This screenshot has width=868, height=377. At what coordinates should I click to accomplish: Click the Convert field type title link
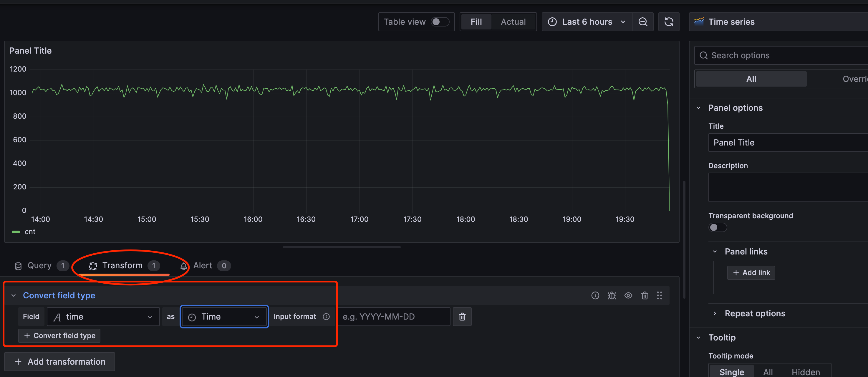coord(59,295)
